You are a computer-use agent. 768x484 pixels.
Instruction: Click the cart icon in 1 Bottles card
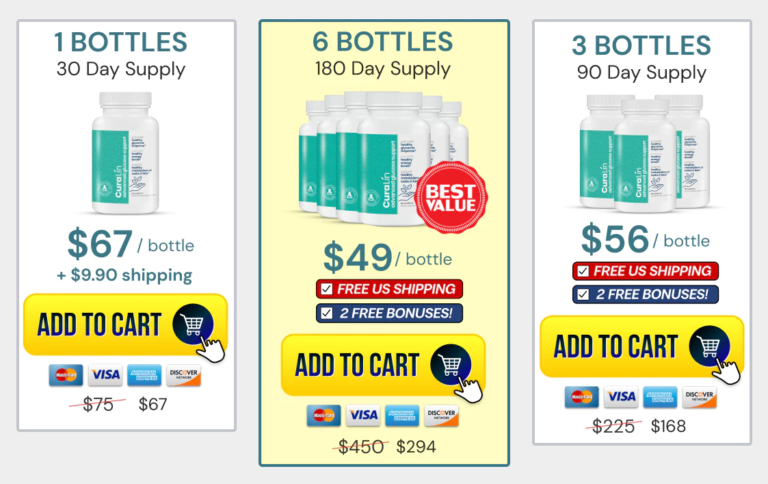pos(193,323)
